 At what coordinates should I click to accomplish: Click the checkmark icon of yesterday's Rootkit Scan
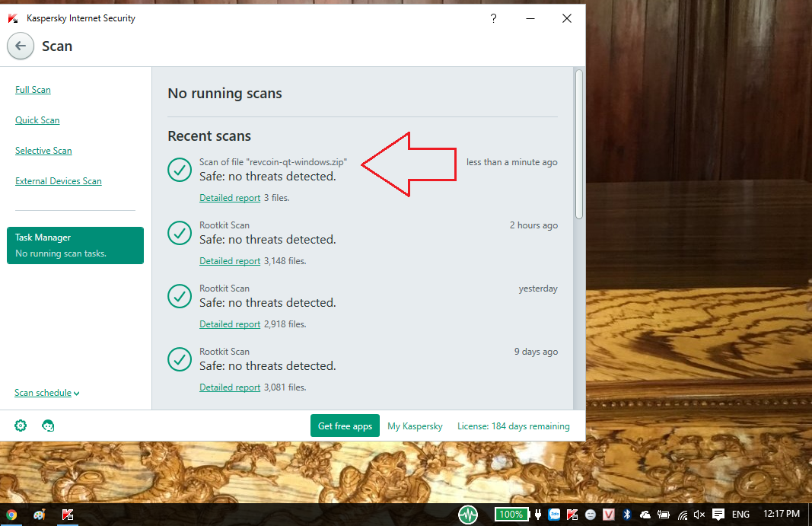tap(180, 296)
